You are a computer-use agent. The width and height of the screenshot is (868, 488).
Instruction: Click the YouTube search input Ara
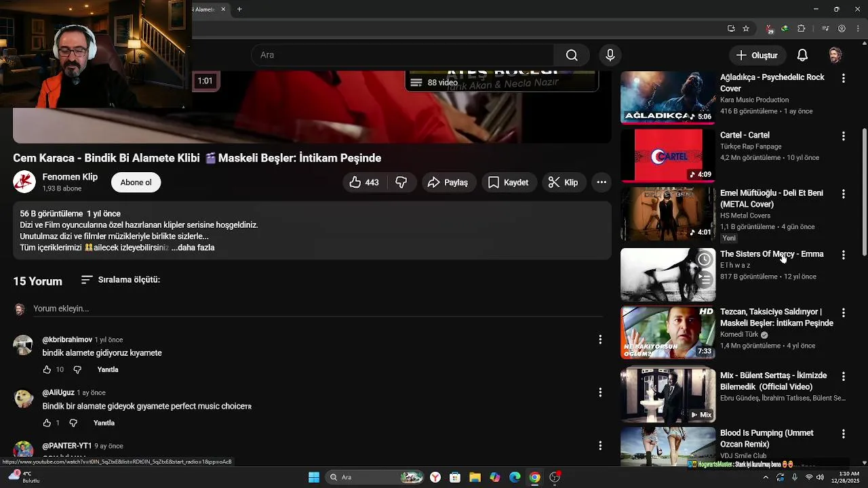point(403,55)
